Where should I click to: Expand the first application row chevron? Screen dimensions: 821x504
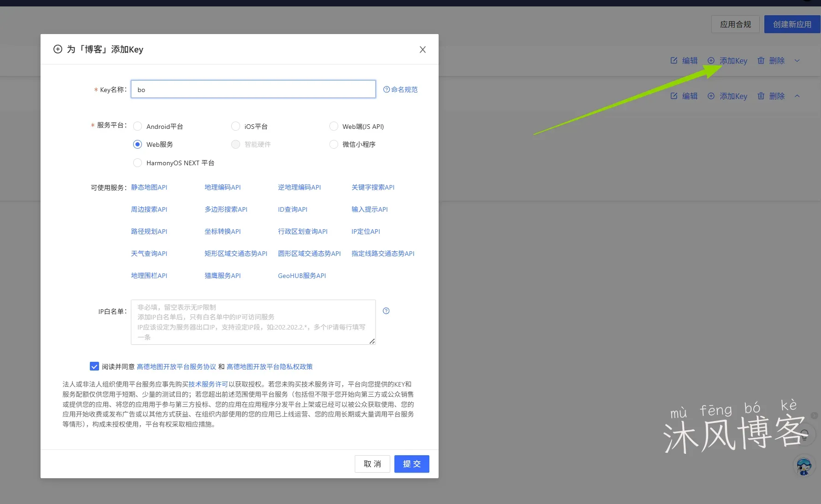(797, 60)
